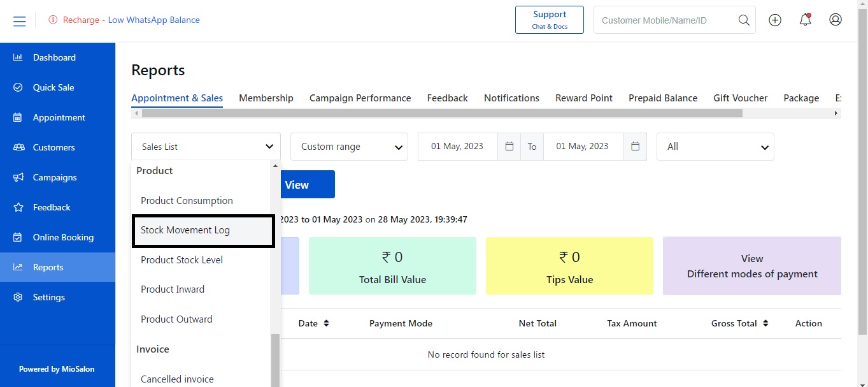Open Settings via the gear icon

(x=49, y=297)
